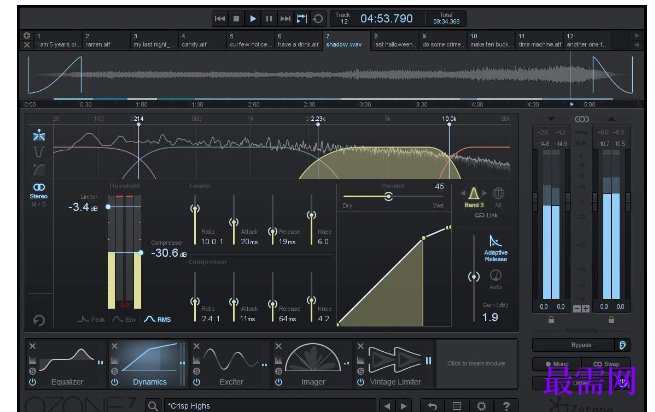Image resolution: width=655 pixels, height=412 pixels.
Task: Select All bands globe icon
Action: click(x=498, y=193)
